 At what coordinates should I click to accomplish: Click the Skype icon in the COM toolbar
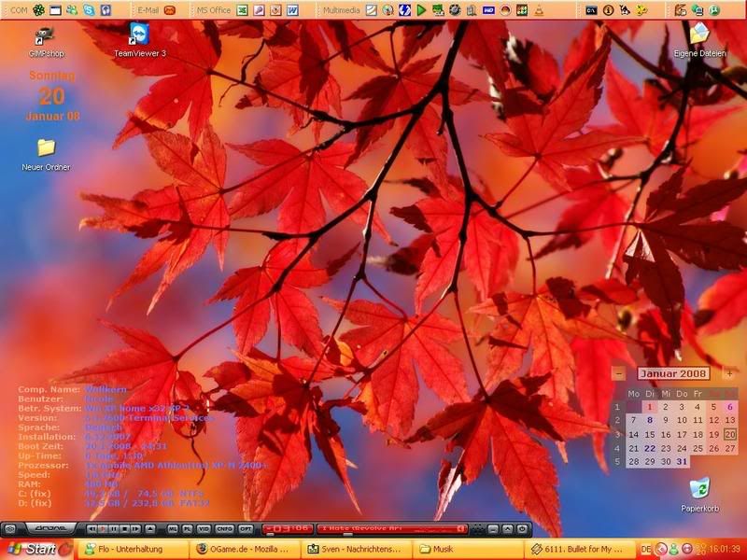pyautogui.click(x=89, y=10)
